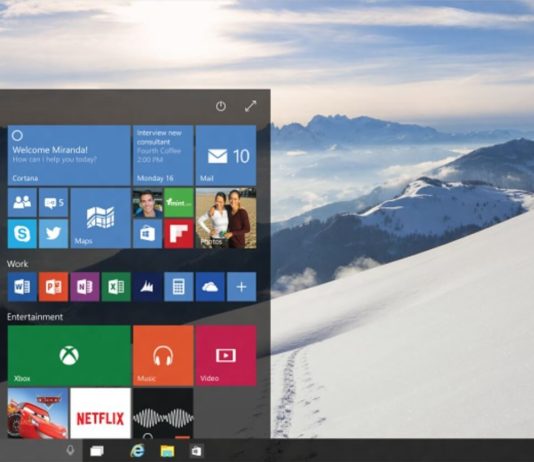Open the Skype tile
The image size is (534, 462).
pos(22,234)
